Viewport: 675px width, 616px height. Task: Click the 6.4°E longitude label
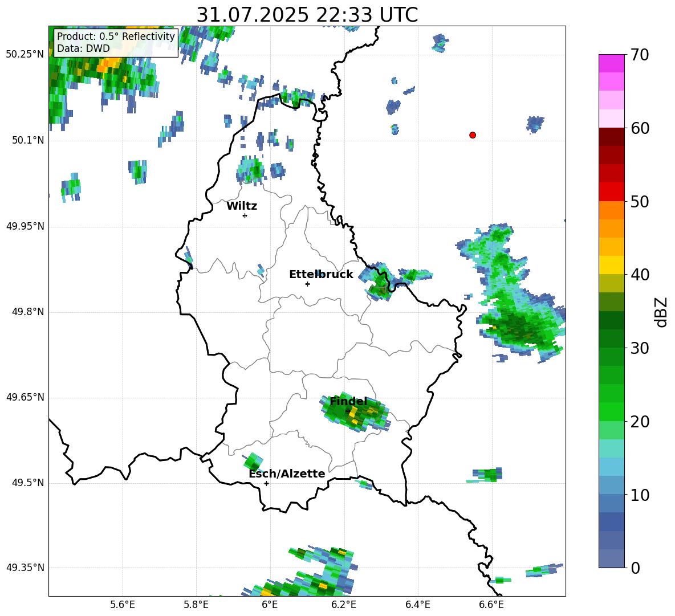[x=417, y=605]
